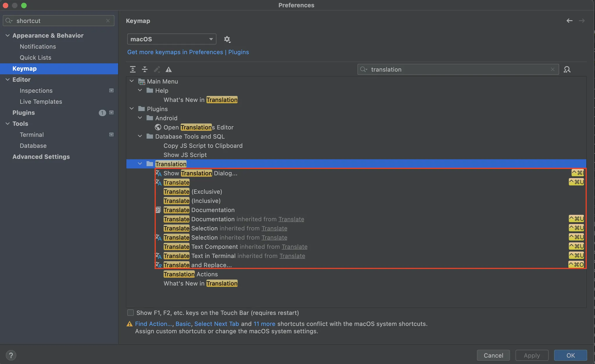Collapse the Translation folder node

[x=140, y=164]
